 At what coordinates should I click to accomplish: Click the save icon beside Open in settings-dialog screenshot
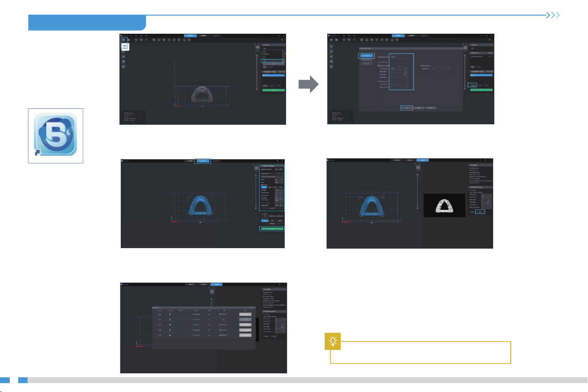tap(336, 40)
